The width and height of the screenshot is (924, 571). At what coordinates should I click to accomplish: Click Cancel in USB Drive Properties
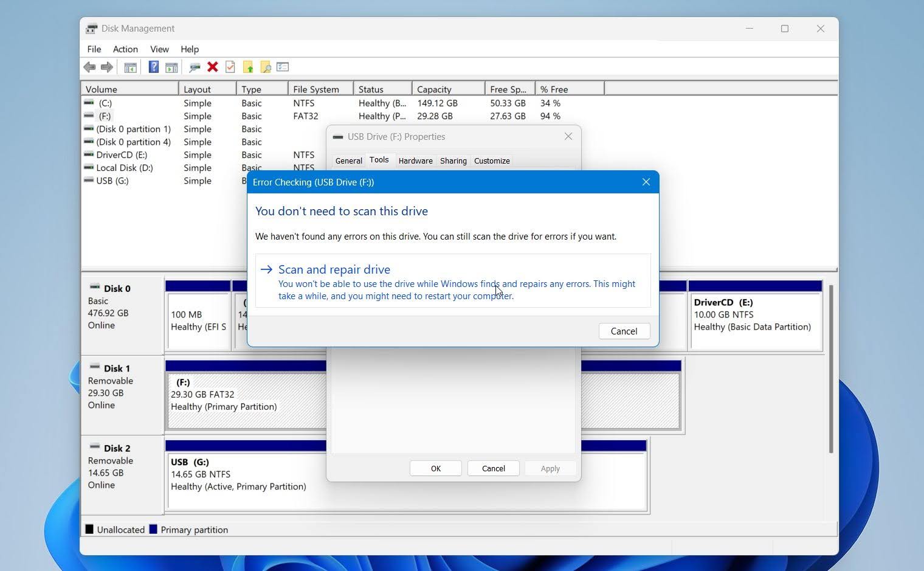494,469
